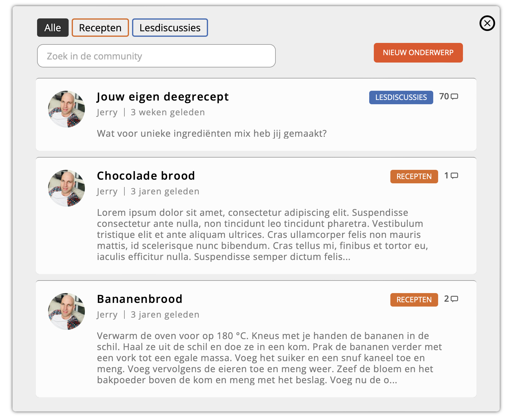
Task: Click comment icon on Bananenbrood post
Action: [x=455, y=299]
